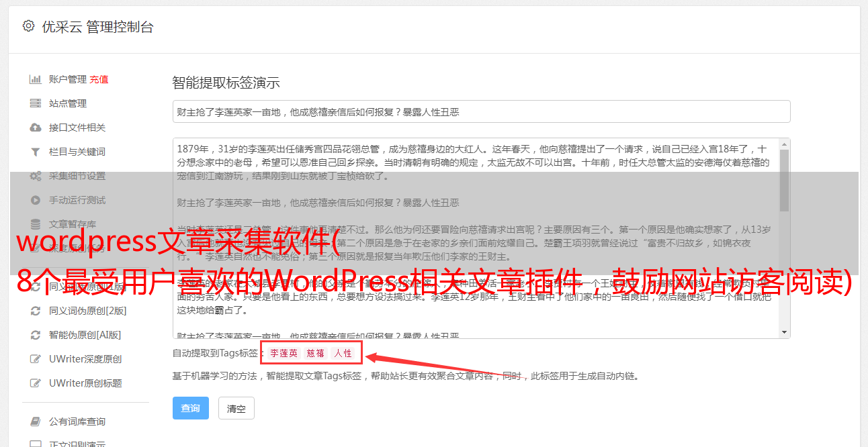
Task: Click the 李莲英 extracted tag
Action: (284, 353)
